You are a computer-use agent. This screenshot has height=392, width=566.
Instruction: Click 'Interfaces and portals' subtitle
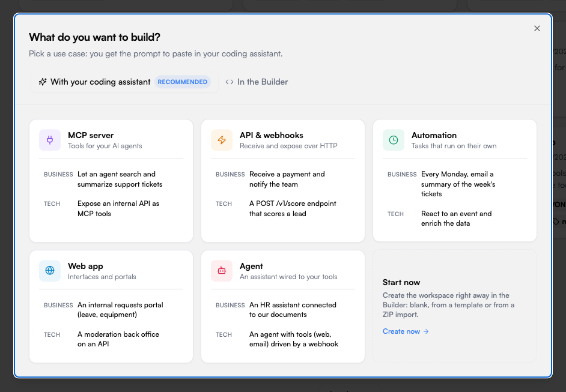[x=102, y=277]
